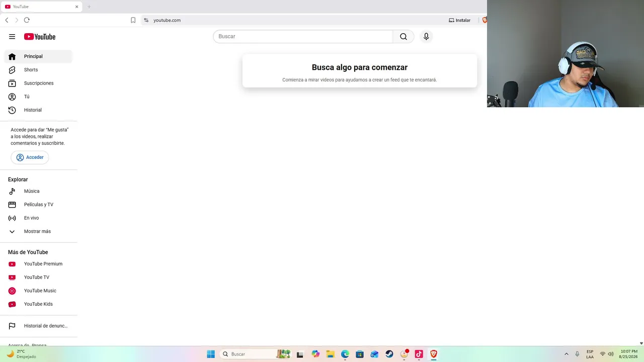Open YouTube TV from the sidebar
The image size is (644, 362).
tap(39, 278)
